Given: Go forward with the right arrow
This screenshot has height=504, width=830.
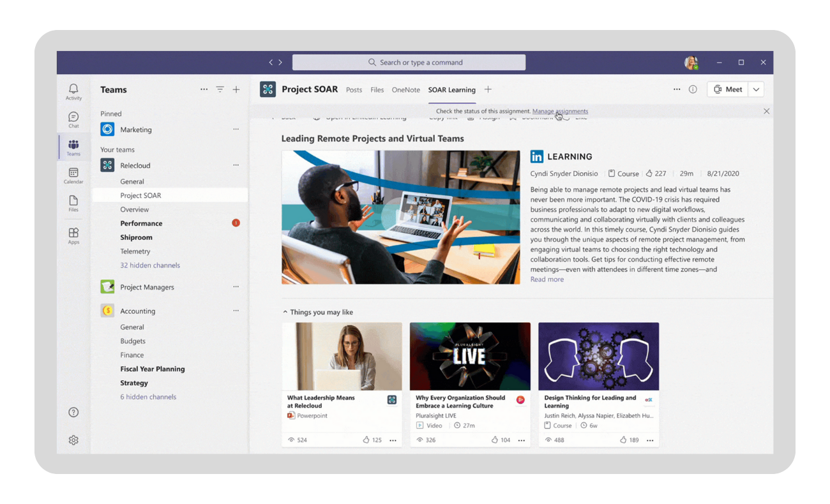Looking at the screenshot, I should pyautogui.click(x=280, y=63).
